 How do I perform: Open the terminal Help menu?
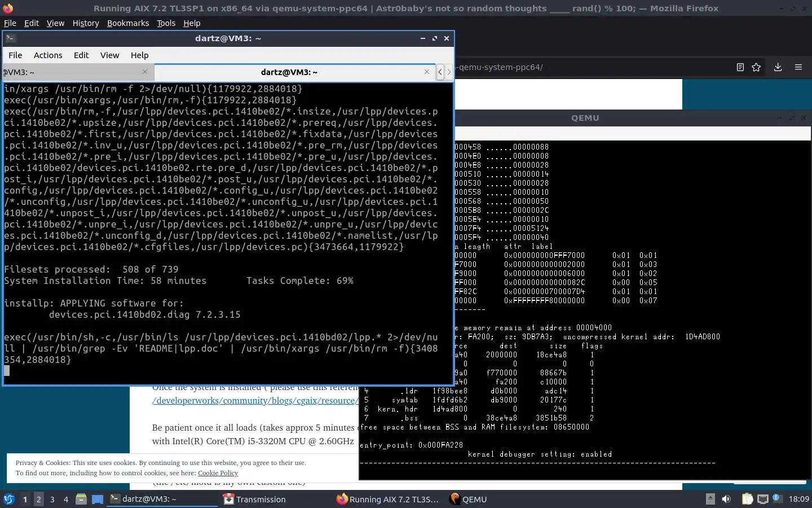pos(139,55)
